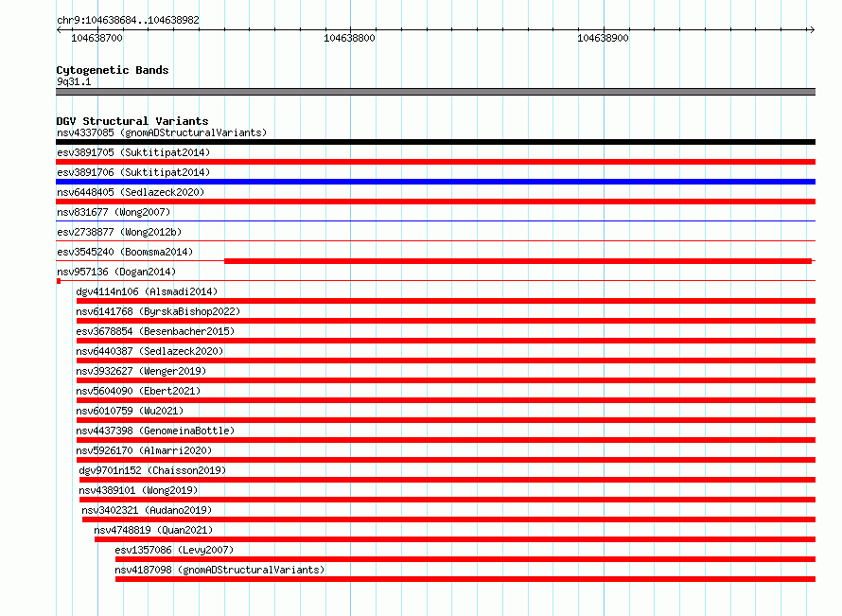Click the red bar under nsv6448405

[x=435, y=202]
